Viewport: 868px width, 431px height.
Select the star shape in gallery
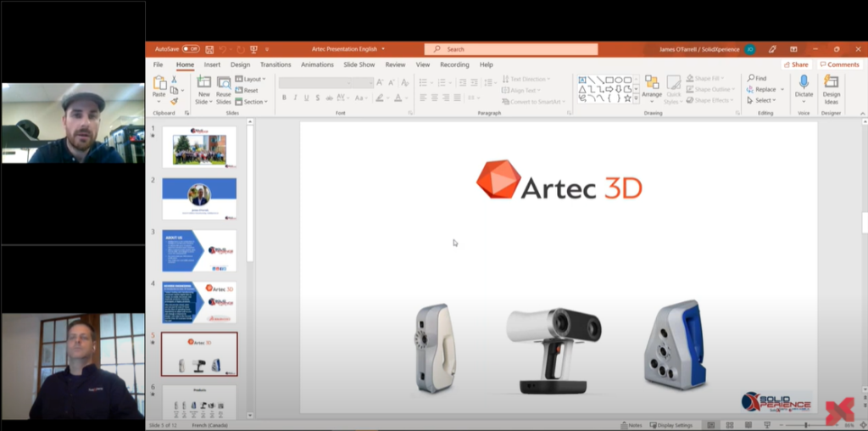point(628,98)
